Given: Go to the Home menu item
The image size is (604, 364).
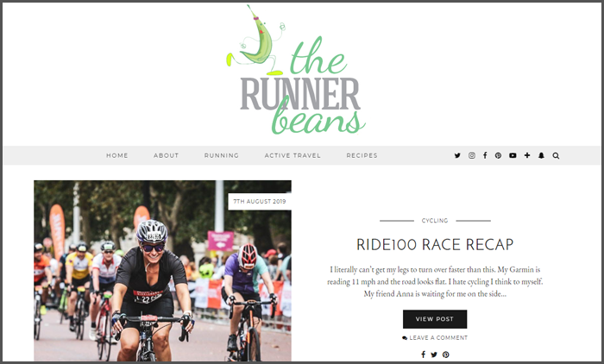Looking at the screenshot, I should pyautogui.click(x=117, y=155).
